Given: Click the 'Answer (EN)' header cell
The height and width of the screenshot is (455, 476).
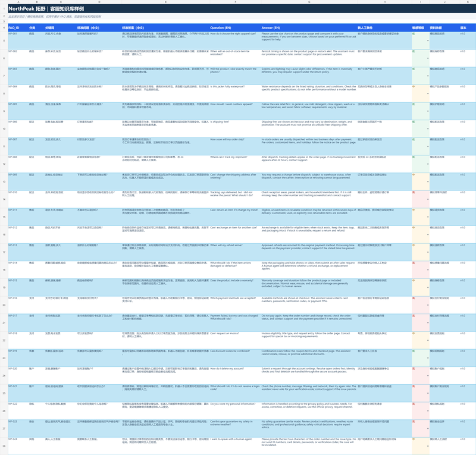Looking at the screenshot, I should point(309,27).
